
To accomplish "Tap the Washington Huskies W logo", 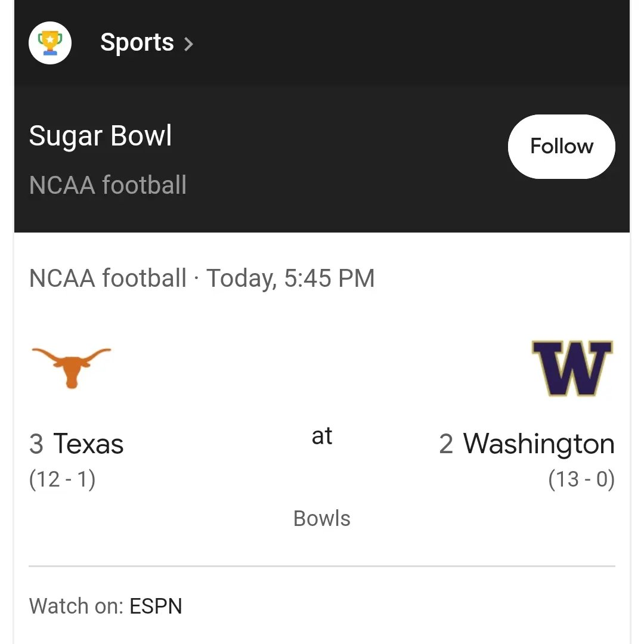I will coord(572,368).
